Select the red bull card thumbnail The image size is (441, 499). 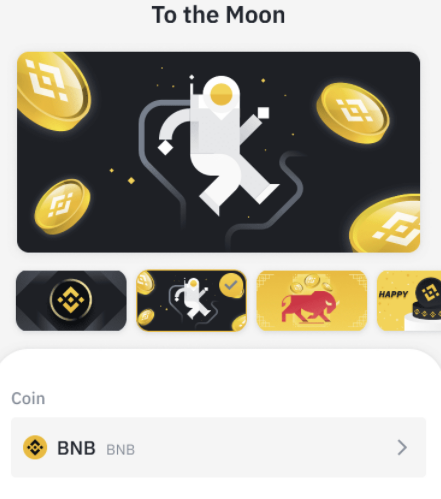pos(312,301)
